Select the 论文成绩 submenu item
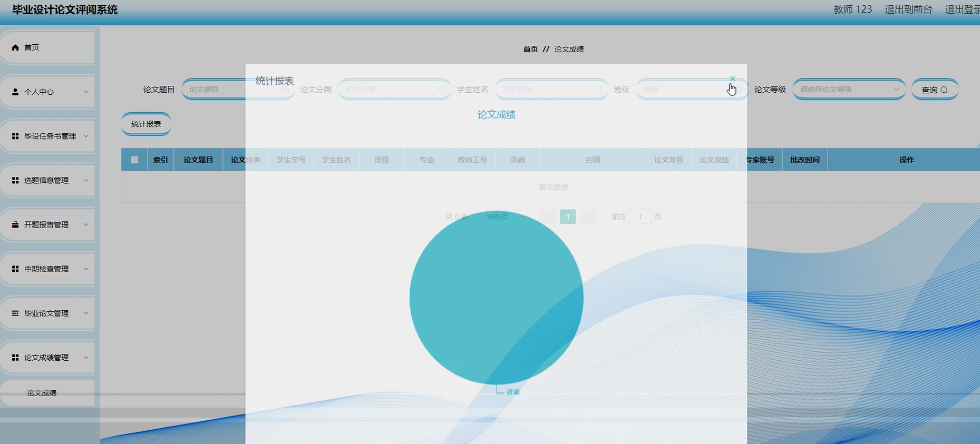Viewport: 980px width, 444px height. point(47,393)
